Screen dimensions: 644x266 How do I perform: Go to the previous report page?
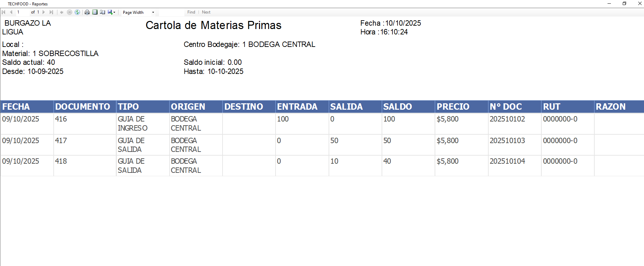11,12
